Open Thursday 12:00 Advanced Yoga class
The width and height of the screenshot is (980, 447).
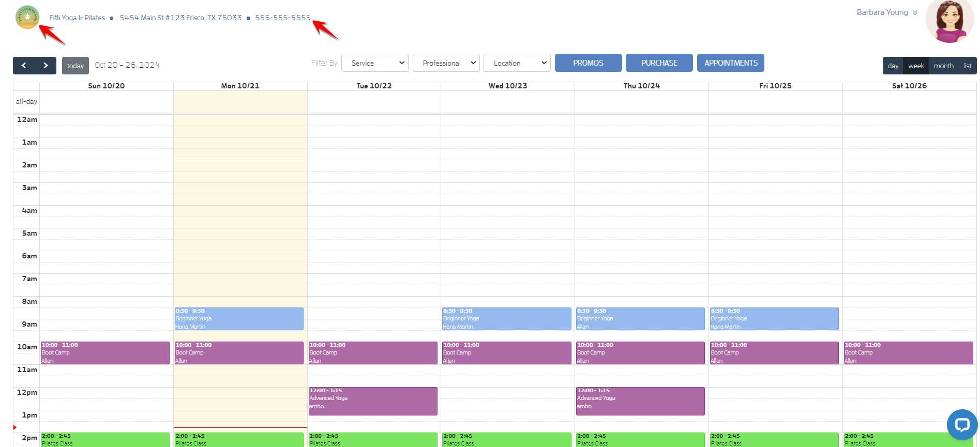[640, 401]
